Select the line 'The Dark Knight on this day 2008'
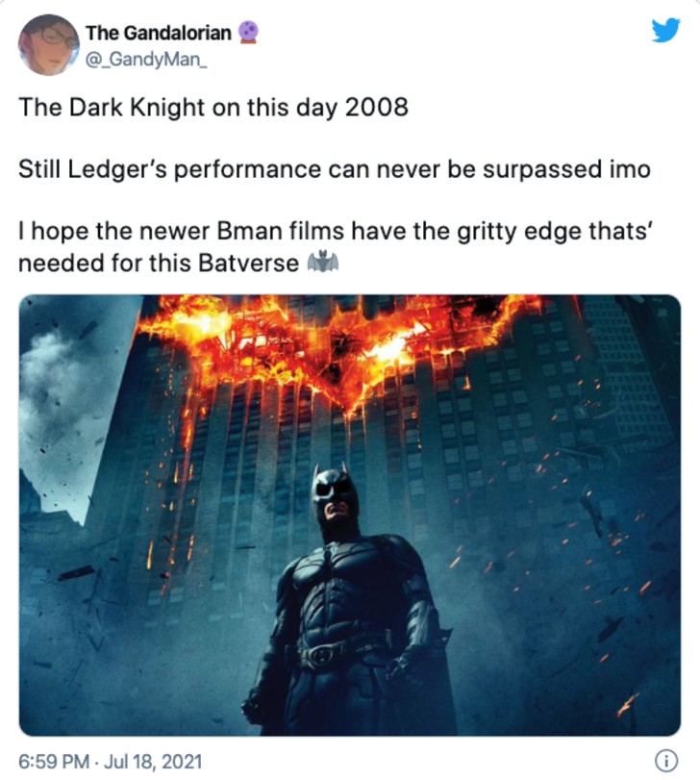 coord(213,107)
